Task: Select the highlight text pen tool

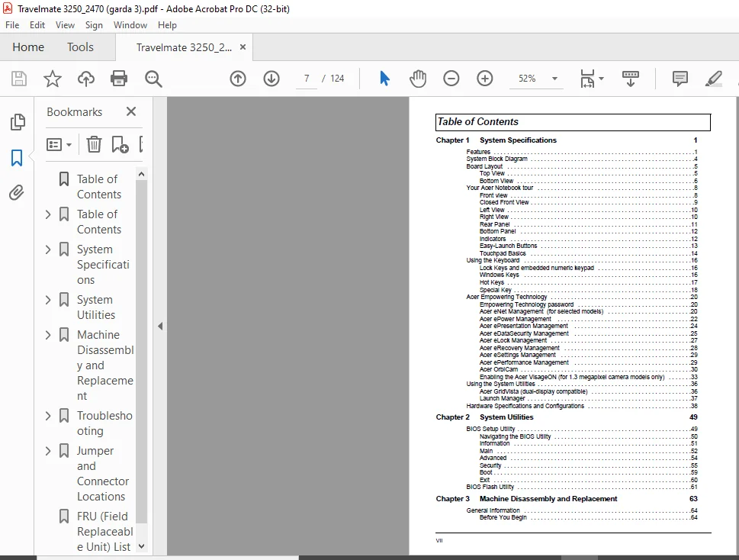Action: tap(714, 79)
